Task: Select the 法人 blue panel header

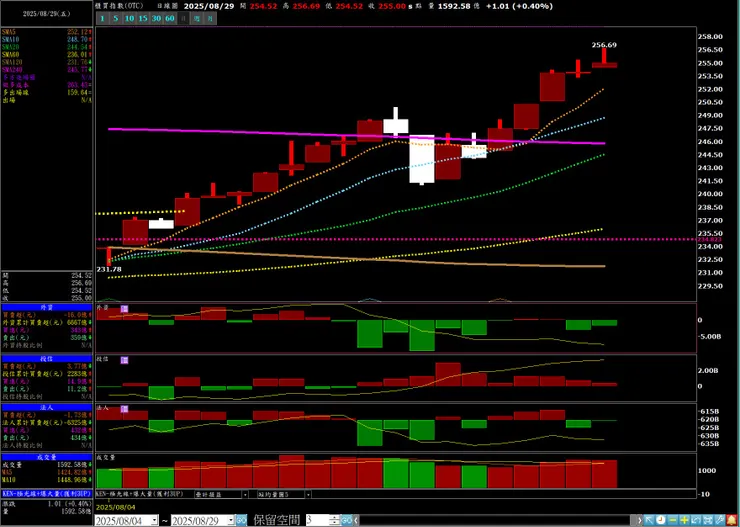Action: pyautogui.click(x=47, y=408)
